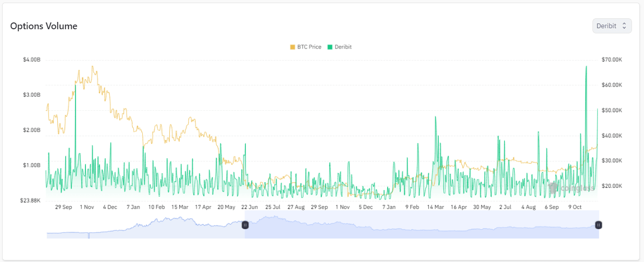Click the Options Volume chart title
The width and height of the screenshot is (644, 262).
click(44, 26)
